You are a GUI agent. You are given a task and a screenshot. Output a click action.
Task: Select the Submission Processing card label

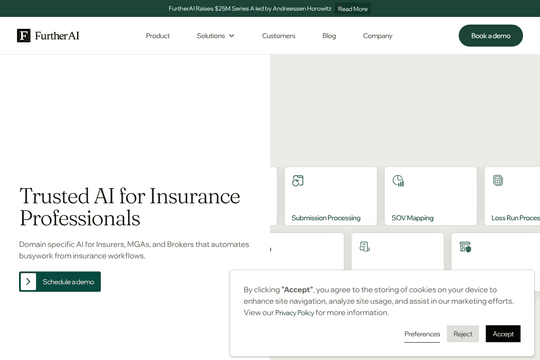pyautogui.click(x=326, y=218)
